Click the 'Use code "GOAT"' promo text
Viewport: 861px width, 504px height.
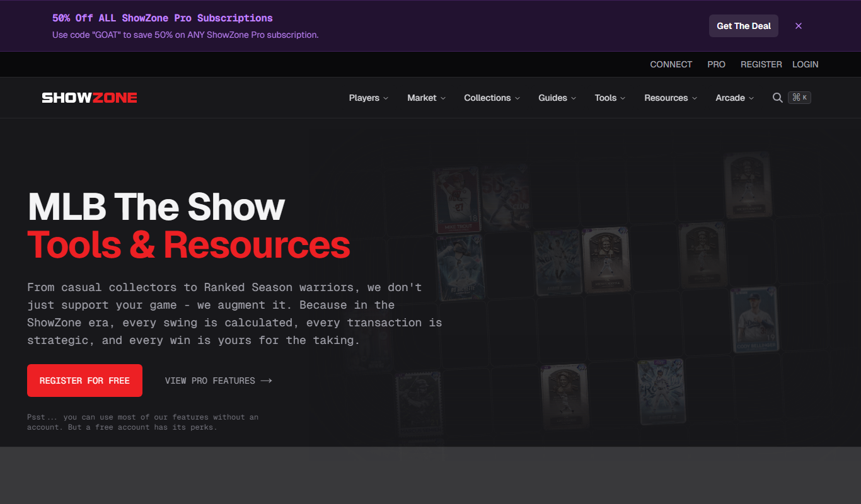[185, 35]
